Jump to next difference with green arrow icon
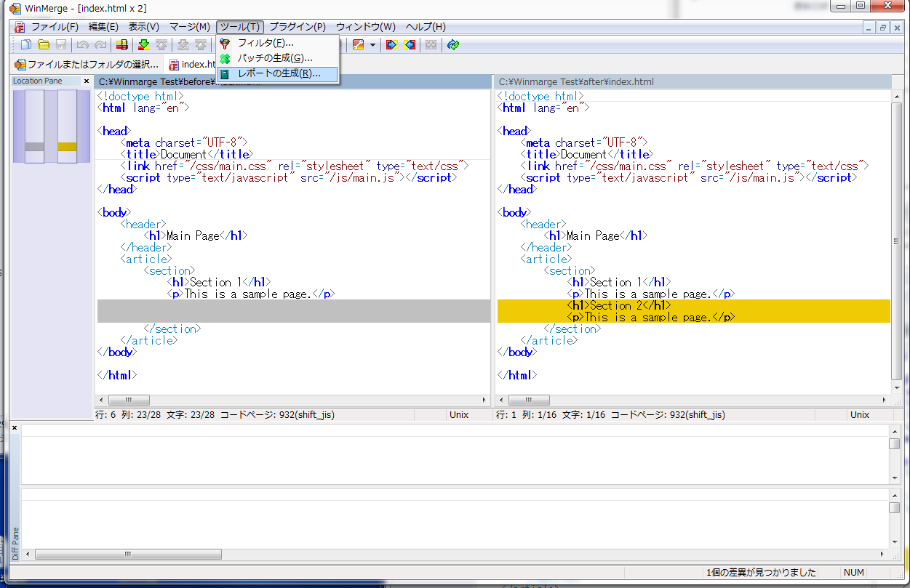Viewport: 910px width, 588px height. pyautogui.click(x=144, y=45)
